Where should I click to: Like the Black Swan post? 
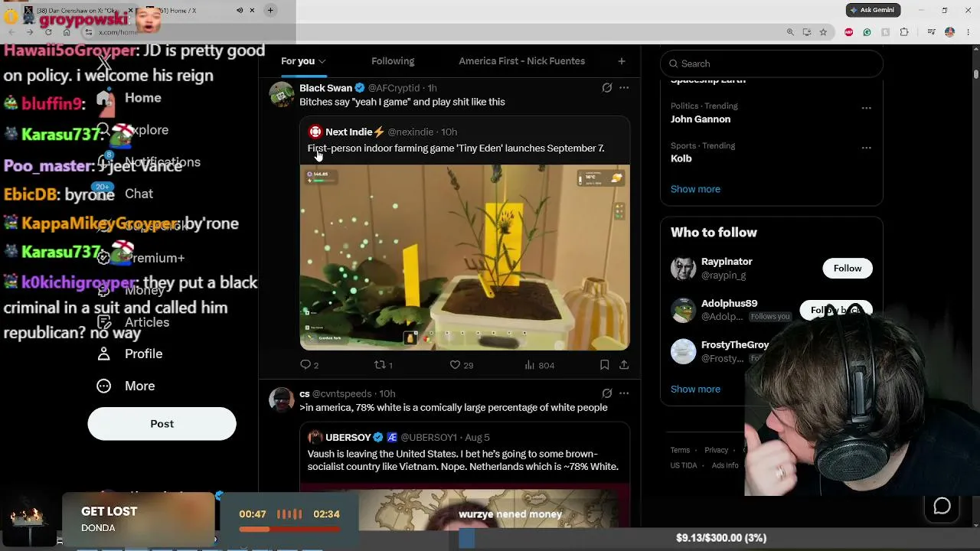(x=461, y=365)
